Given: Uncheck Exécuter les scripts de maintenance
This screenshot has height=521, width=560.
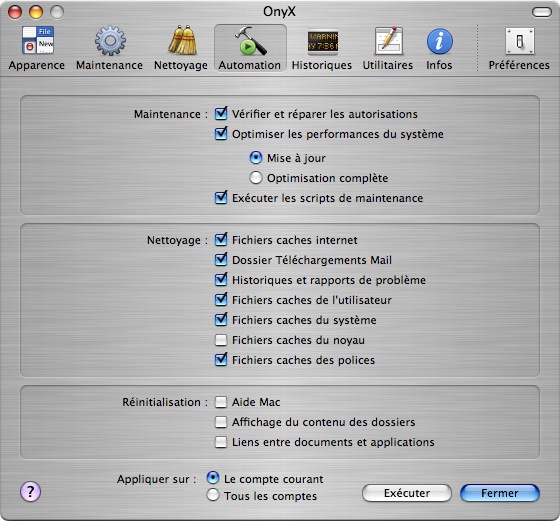Looking at the screenshot, I should pos(221,197).
